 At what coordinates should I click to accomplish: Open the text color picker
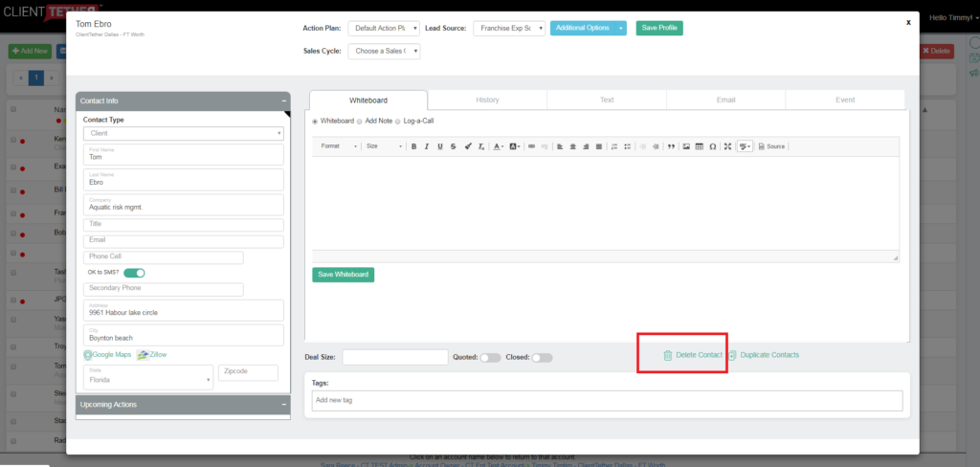point(498,146)
